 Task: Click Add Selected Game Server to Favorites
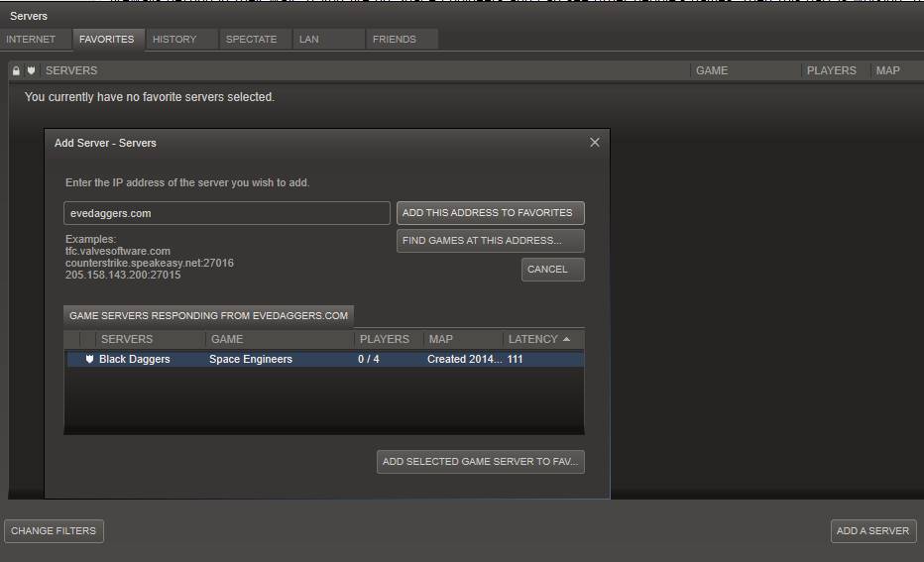pyautogui.click(x=480, y=462)
